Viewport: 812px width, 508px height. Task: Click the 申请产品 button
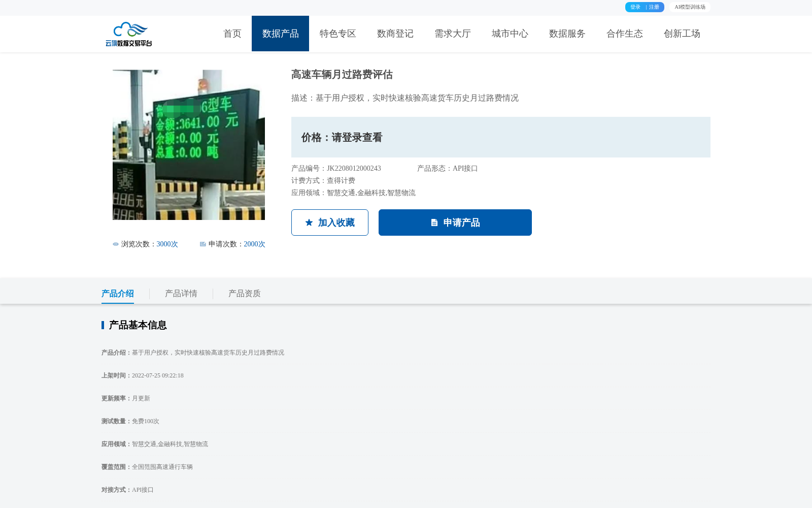(x=455, y=223)
